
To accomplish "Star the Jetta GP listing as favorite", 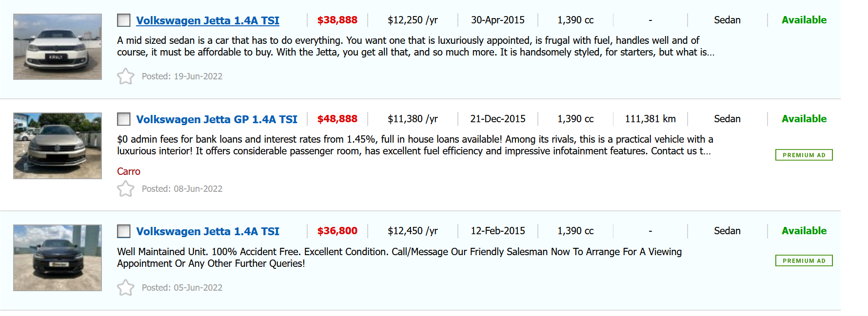I will click(x=125, y=189).
